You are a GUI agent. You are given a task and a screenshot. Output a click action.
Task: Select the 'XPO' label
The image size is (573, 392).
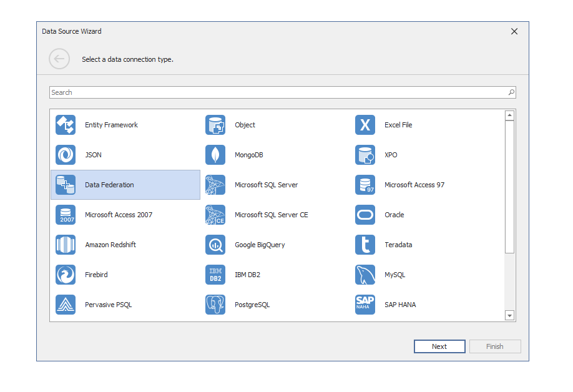pyautogui.click(x=391, y=155)
